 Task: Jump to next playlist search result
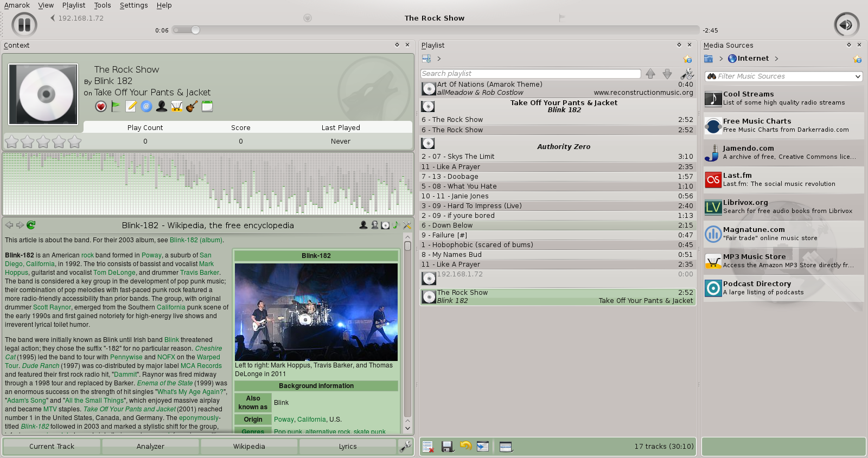point(667,74)
